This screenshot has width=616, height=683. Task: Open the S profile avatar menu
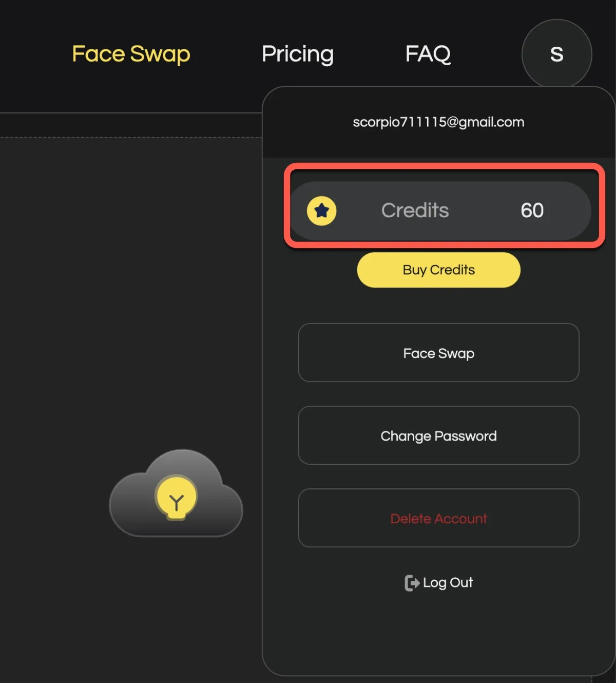[x=556, y=54]
